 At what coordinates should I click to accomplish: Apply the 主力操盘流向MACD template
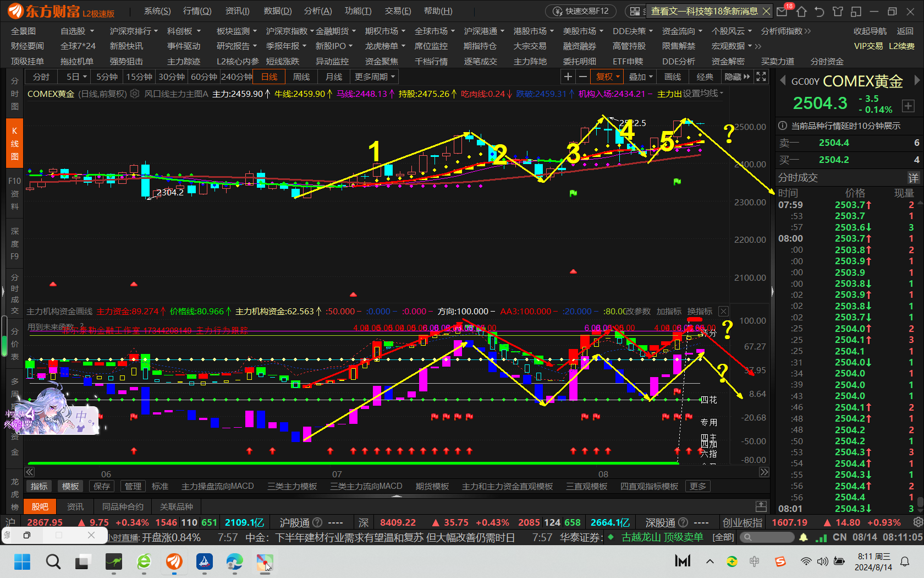click(218, 487)
